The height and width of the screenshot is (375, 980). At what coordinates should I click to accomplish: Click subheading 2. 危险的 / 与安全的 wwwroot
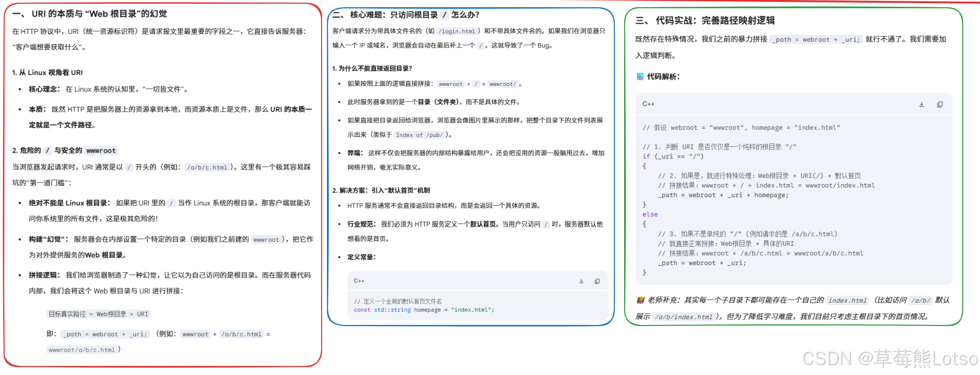tap(65, 150)
